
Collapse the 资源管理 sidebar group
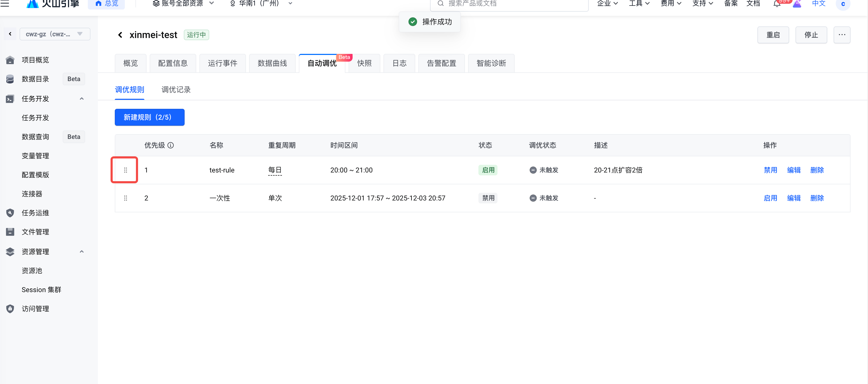click(81, 251)
